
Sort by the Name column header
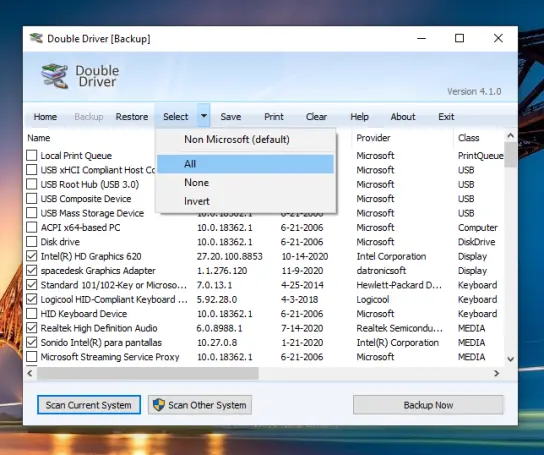pos(39,138)
